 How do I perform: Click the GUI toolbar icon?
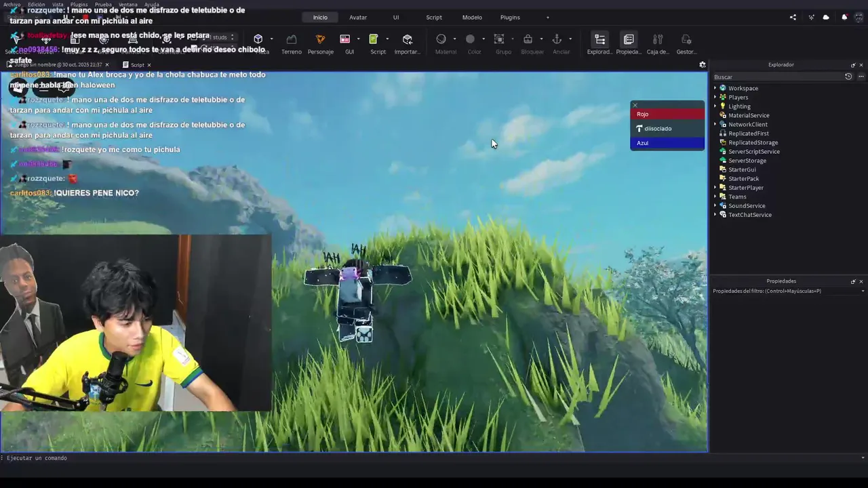click(345, 39)
